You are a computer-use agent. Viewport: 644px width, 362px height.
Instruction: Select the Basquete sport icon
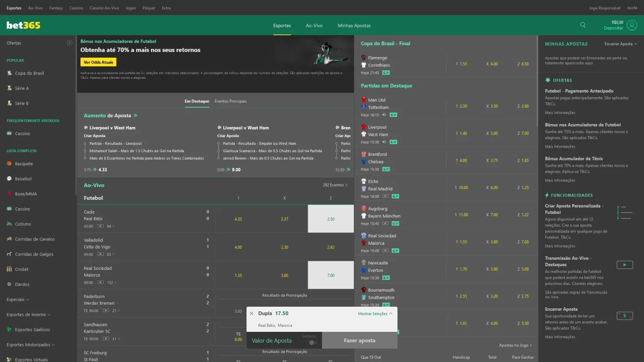click(9, 163)
